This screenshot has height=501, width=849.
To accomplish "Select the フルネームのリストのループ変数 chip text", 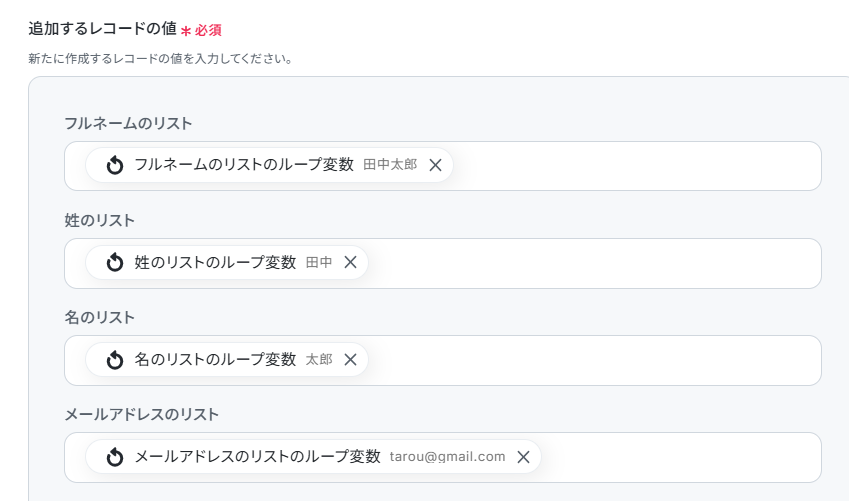I will (244, 165).
